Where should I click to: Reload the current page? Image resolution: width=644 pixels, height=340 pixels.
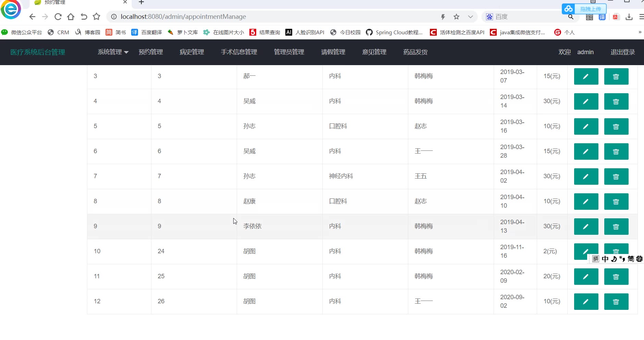pyautogui.click(x=58, y=16)
